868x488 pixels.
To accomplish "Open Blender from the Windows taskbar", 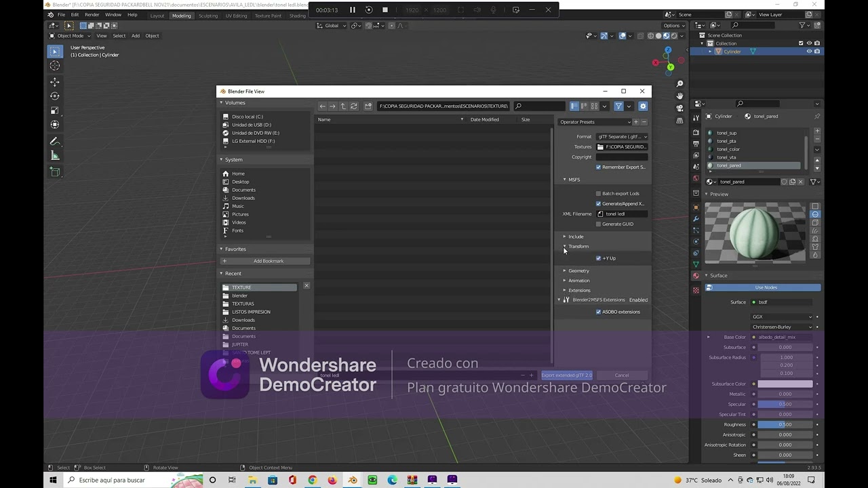I will [x=353, y=480].
